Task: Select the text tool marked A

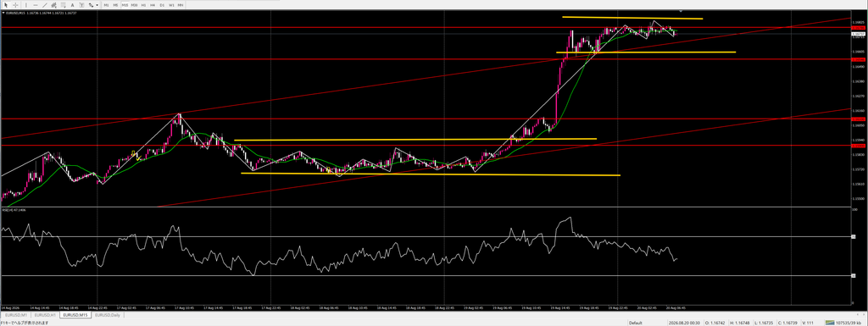Action: tap(73, 5)
